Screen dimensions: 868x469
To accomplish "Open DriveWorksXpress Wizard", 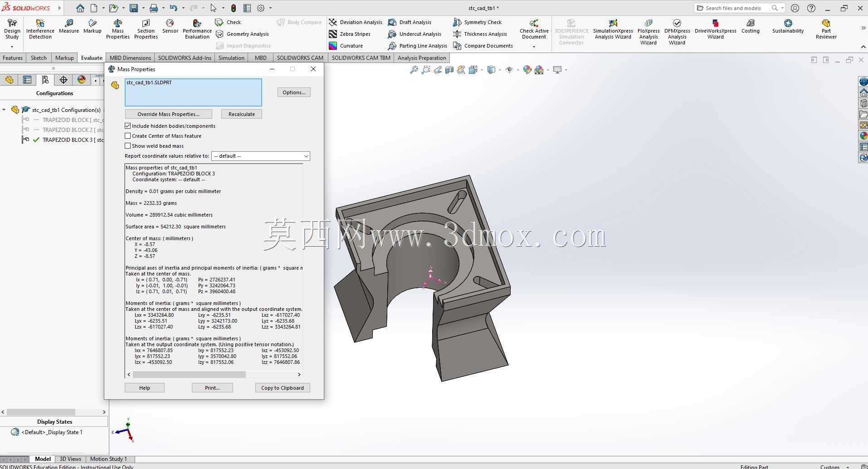I will coord(716,29).
